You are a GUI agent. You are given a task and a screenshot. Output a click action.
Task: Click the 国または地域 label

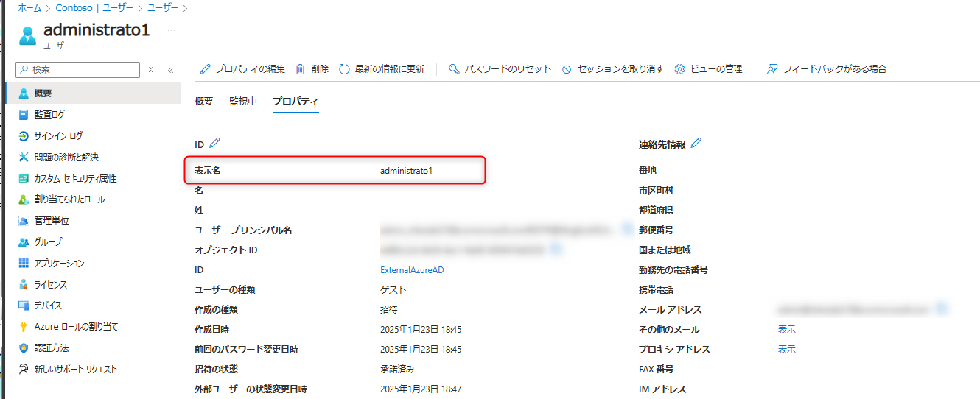(x=665, y=250)
